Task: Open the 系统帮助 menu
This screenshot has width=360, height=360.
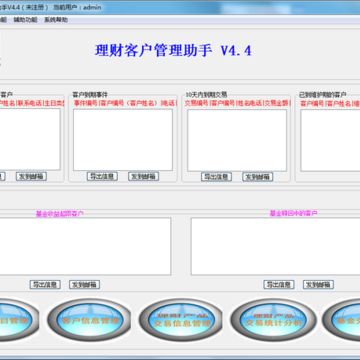Action: [x=56, y=20]
